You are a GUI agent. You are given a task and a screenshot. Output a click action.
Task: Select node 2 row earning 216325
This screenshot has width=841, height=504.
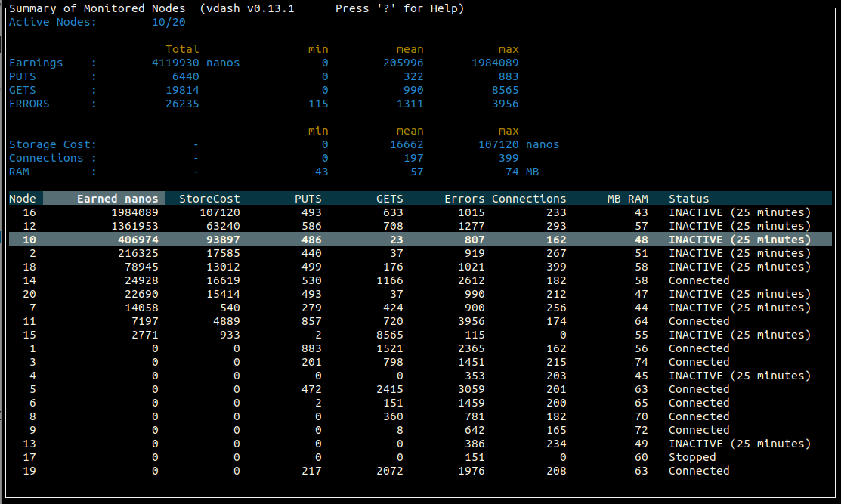tap(420, 253)
